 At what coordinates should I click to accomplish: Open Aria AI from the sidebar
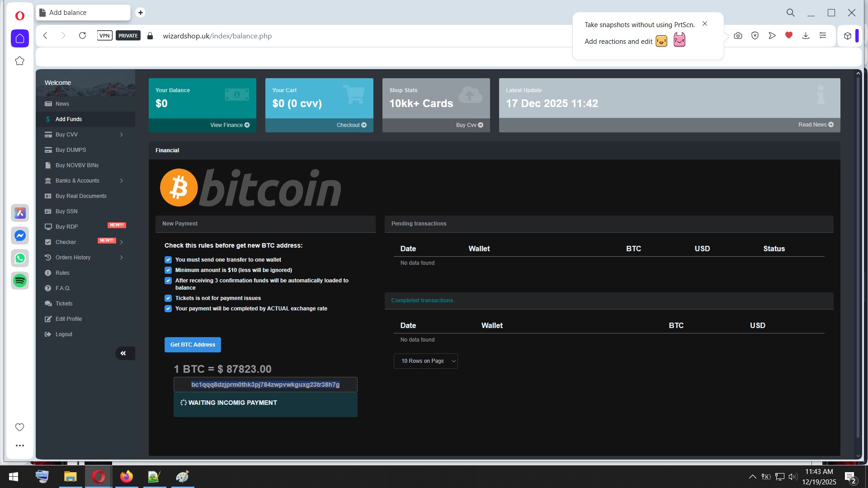pos(20,213)
